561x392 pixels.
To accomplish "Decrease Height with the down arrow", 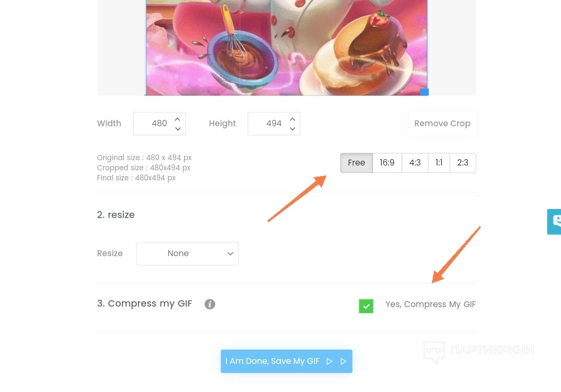I will (292, 128).
